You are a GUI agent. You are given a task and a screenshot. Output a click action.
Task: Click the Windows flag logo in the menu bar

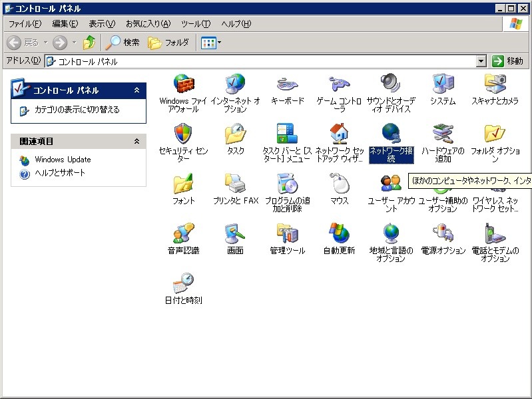pyautogui.click(x=516, y=24)
